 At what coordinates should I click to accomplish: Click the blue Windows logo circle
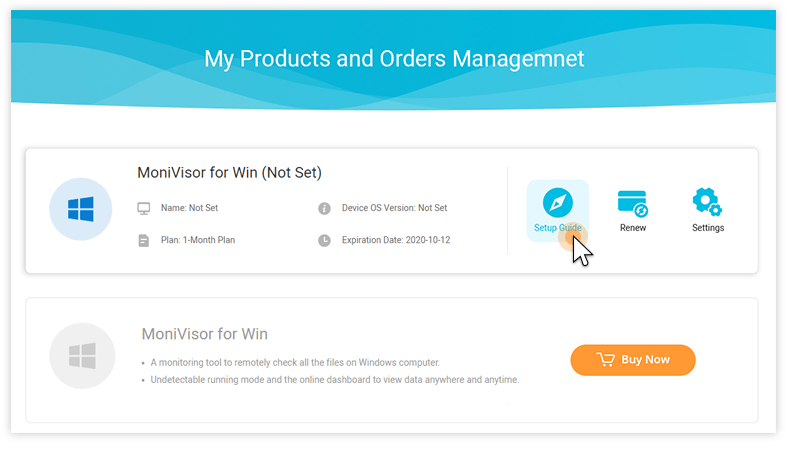click(x=80, y=209)
